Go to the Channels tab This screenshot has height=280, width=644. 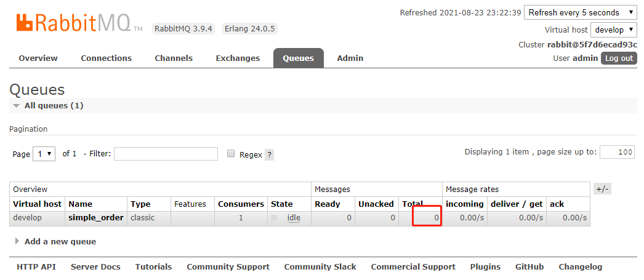174,58
